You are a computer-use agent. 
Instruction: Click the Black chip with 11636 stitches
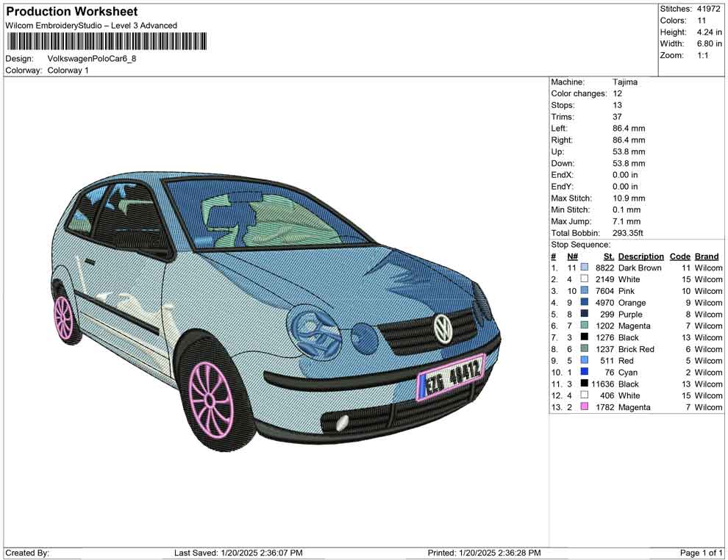pyautogui.click(x=583, y=384)
